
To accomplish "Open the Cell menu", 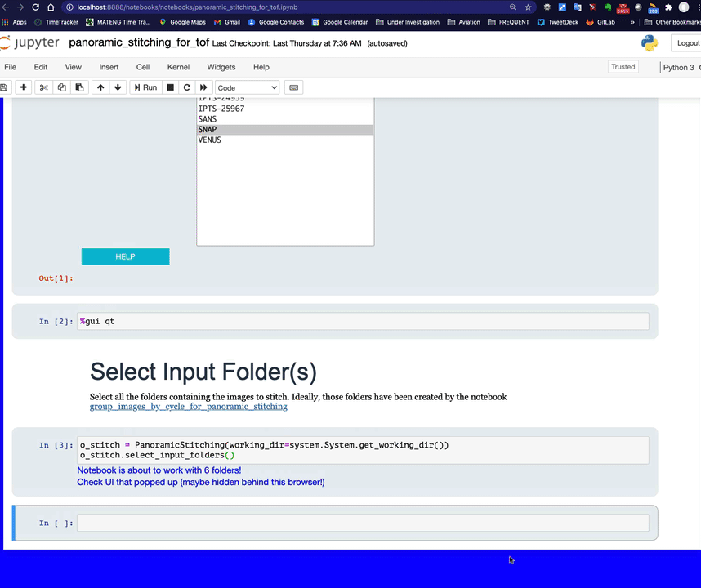I will tap(143, 67).
